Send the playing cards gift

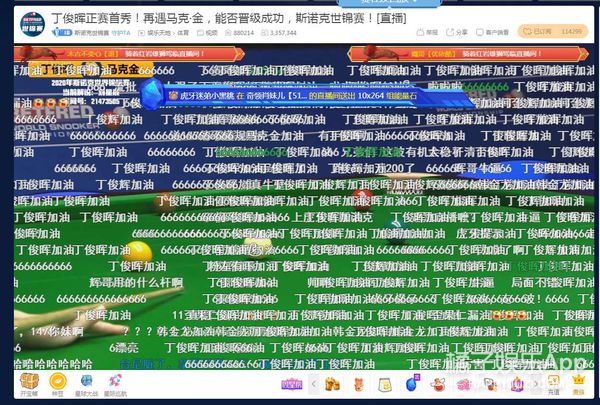[x=490, y=384]
